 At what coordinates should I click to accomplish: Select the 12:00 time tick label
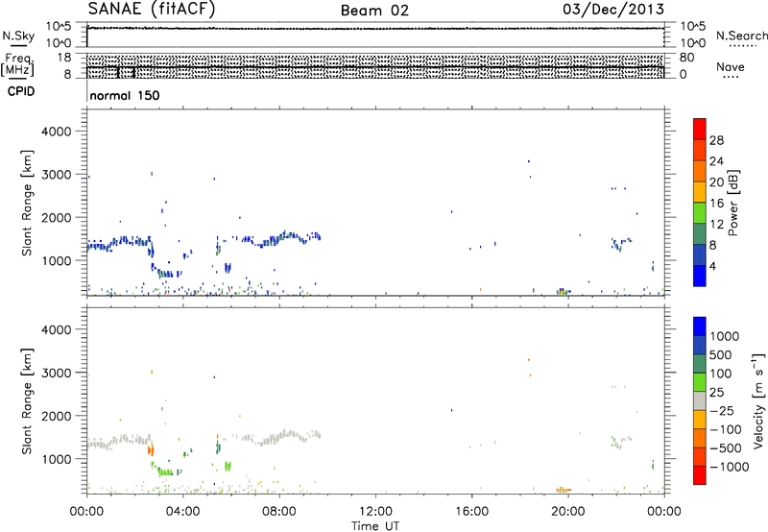click(x=375, y=512)
